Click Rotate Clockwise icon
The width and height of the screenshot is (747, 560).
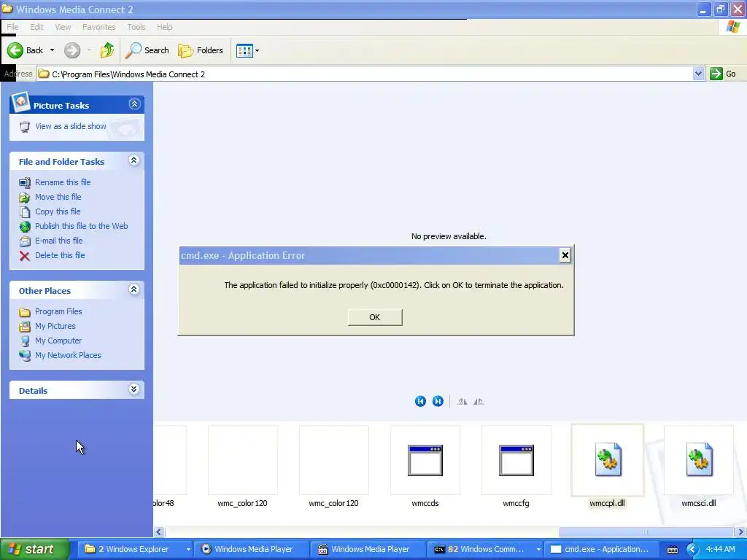462,402
